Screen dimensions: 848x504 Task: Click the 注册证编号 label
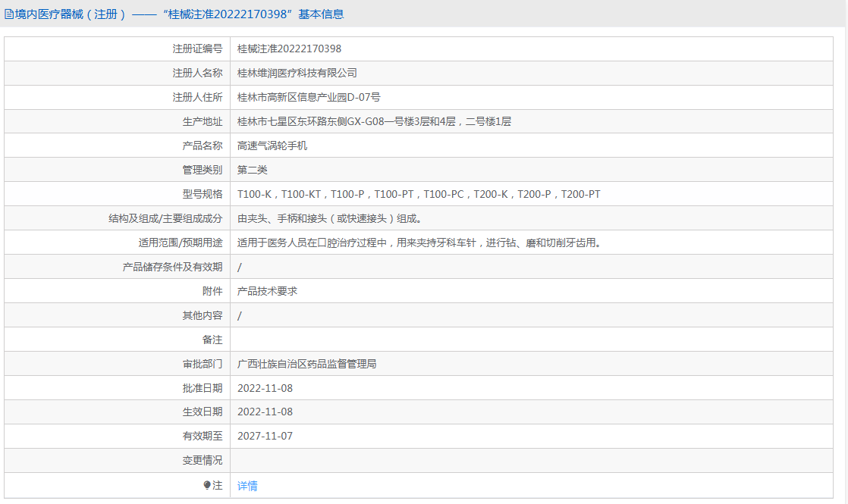tap(197, 49)
